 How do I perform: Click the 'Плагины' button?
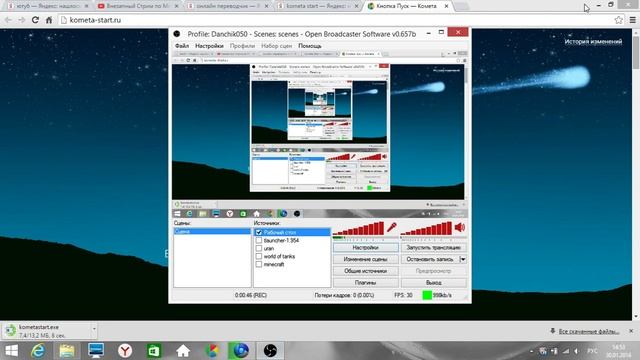pos(365,282)
